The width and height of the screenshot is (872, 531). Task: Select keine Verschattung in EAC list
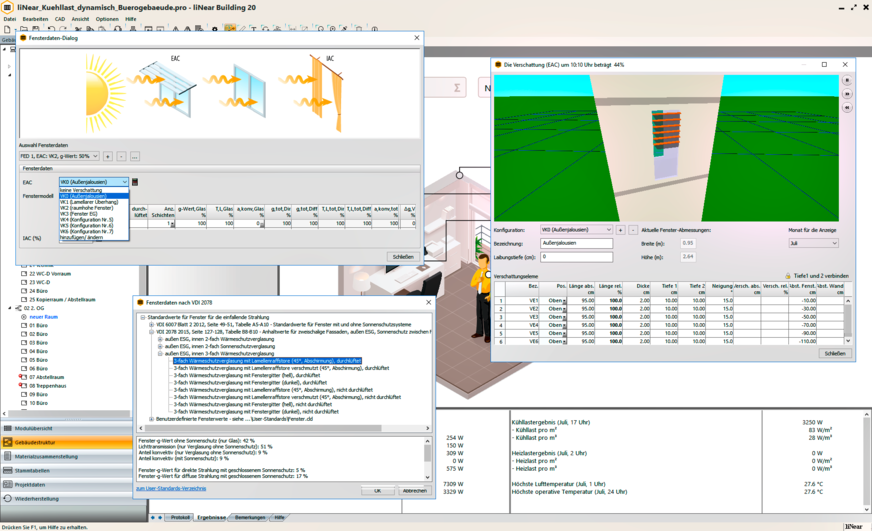pyautogui.click(x=94, y=190)
